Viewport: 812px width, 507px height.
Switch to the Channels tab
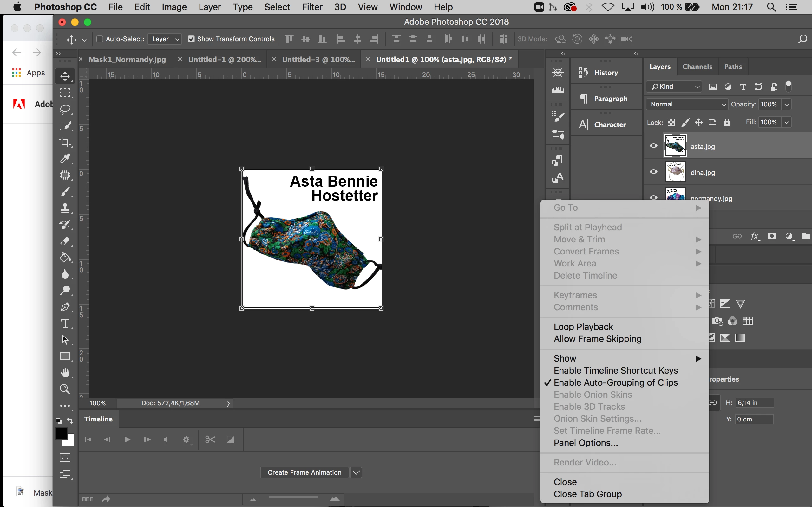[697, 67]
